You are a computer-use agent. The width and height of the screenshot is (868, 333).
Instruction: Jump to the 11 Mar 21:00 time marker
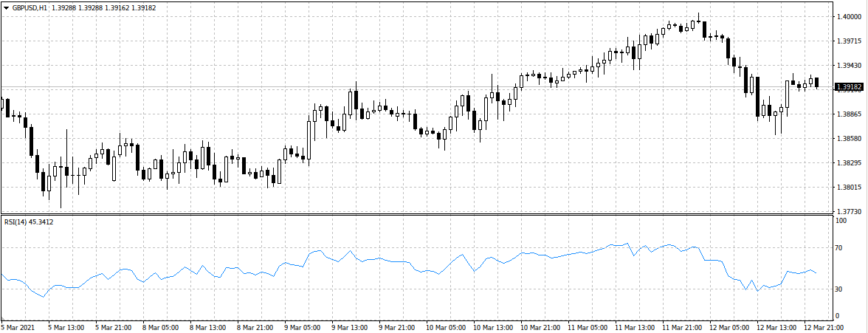point(682,326)
